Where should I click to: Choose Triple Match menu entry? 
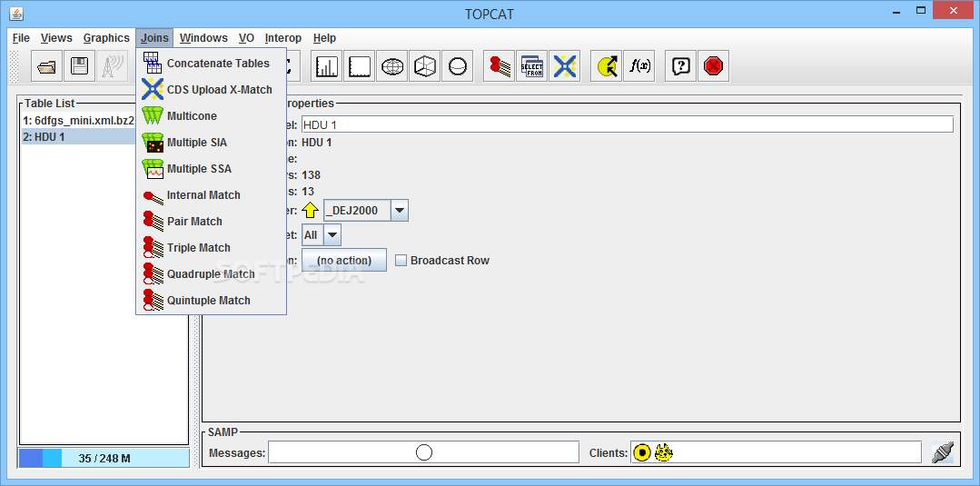coord(212,247)
